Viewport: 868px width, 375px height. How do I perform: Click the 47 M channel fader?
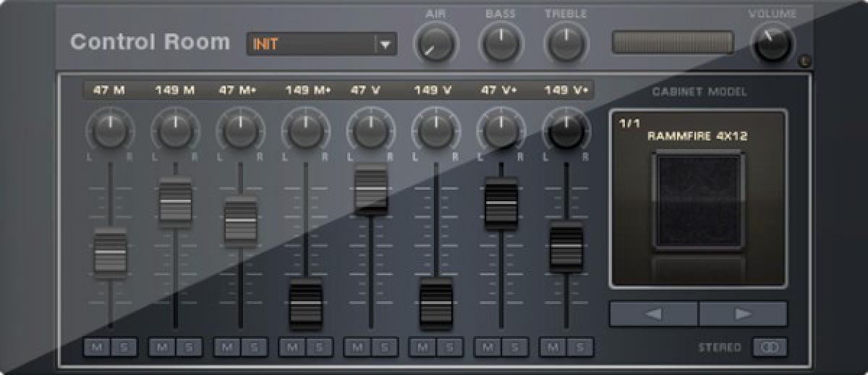tap(110, 252)
